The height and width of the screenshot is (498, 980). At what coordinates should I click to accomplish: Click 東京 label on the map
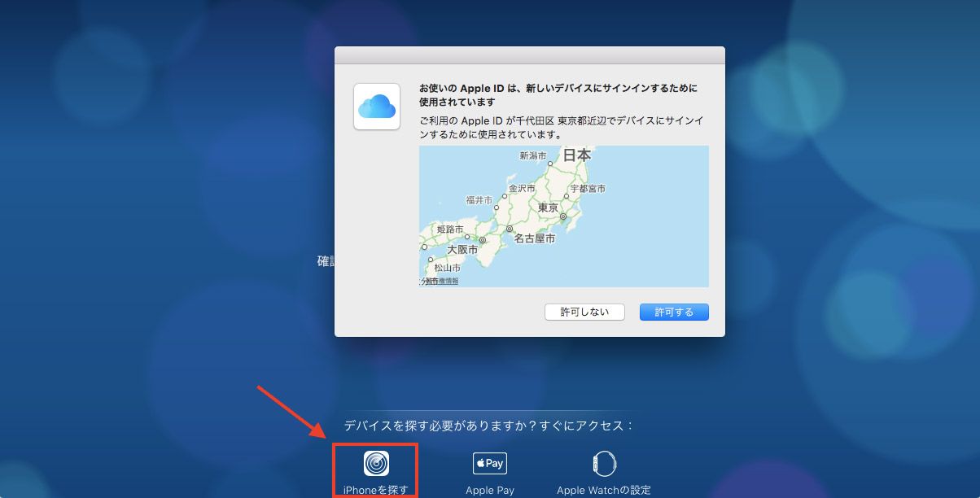(x=549, y=208)
